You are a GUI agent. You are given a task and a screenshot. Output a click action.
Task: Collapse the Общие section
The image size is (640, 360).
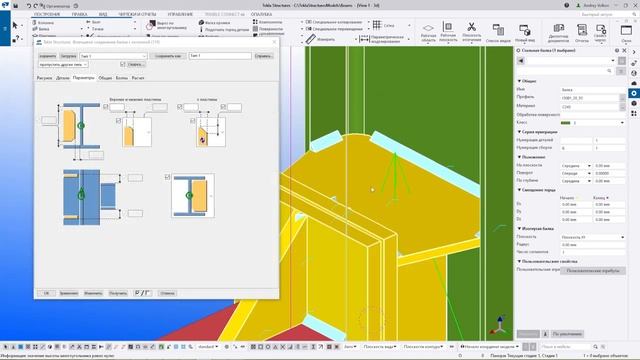519,81
